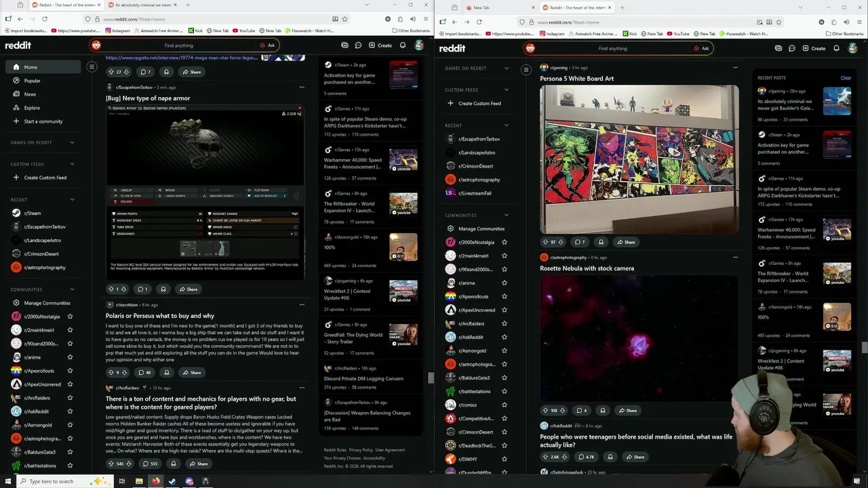Viewport: 868px width, 488px height.
Task: Downvote the Rosette Nebula post
Action: pos(563,410)
